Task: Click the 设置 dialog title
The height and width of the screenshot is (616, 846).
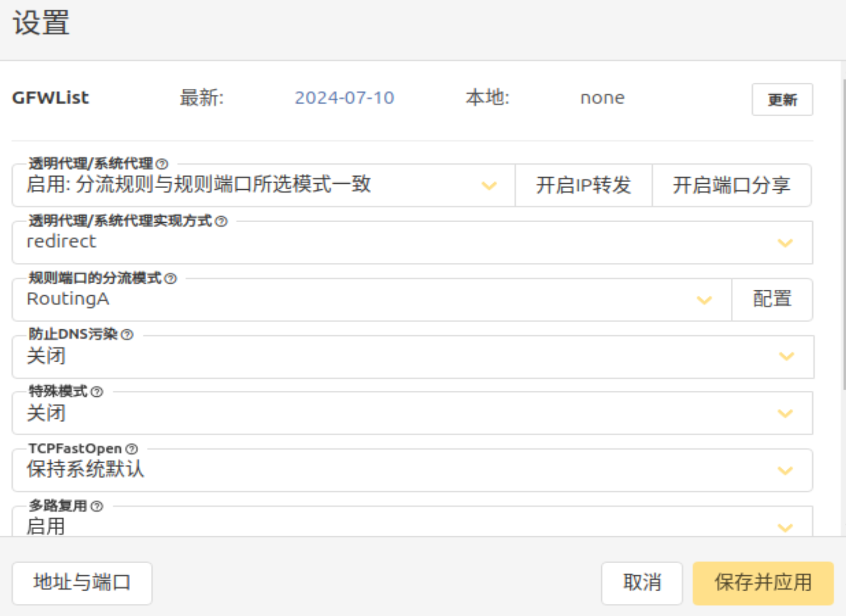Action: point(41,23)
